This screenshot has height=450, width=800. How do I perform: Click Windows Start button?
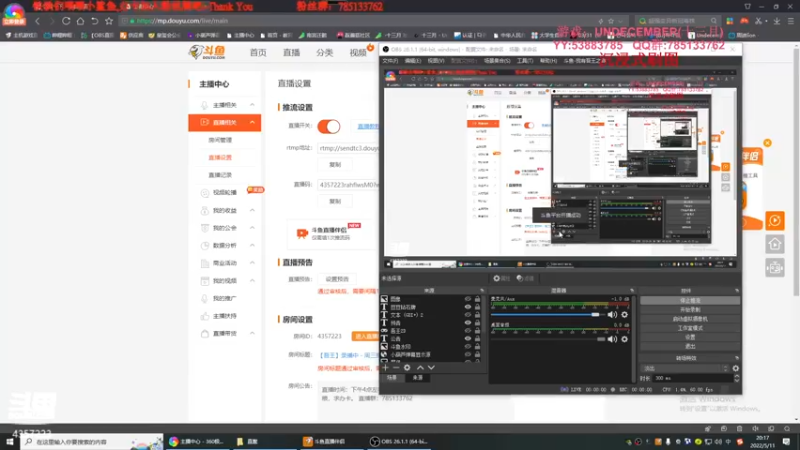(x=10, y=442)
